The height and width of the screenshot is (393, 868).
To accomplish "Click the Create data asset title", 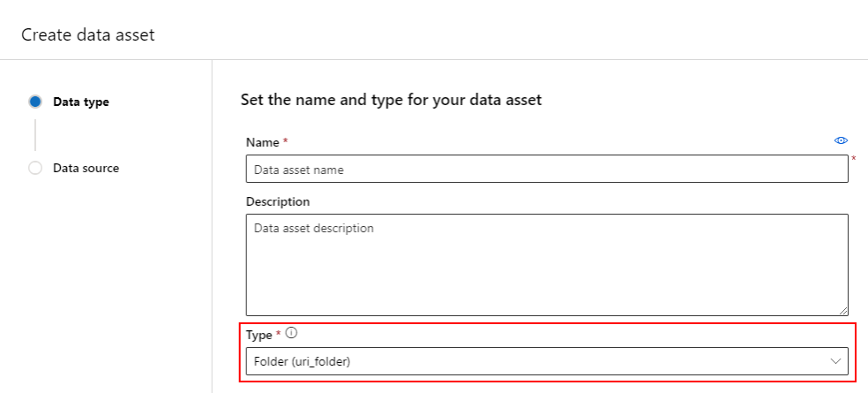I will tap(88, 34).
